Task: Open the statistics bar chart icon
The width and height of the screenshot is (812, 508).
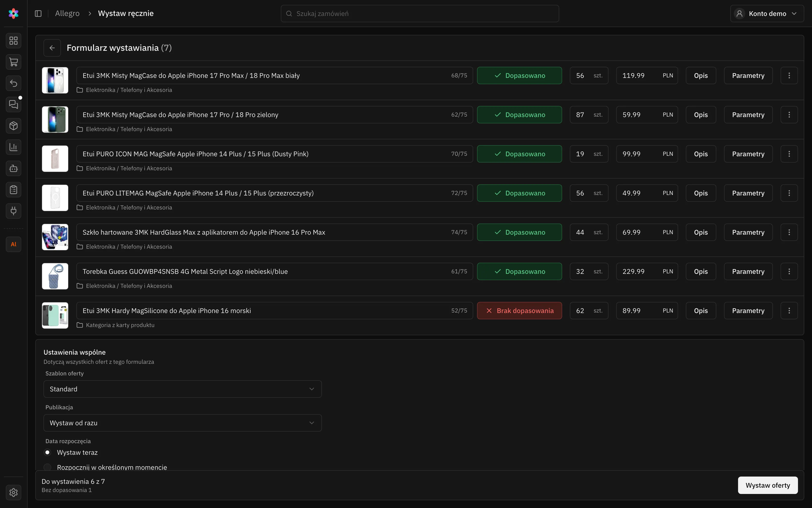Action: [14, 147]
